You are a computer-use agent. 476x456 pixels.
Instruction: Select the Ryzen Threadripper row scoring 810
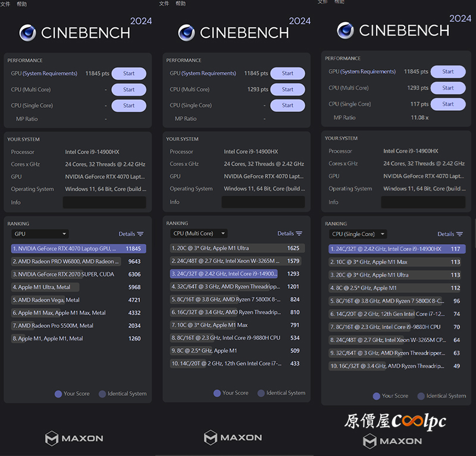(237, 313)
